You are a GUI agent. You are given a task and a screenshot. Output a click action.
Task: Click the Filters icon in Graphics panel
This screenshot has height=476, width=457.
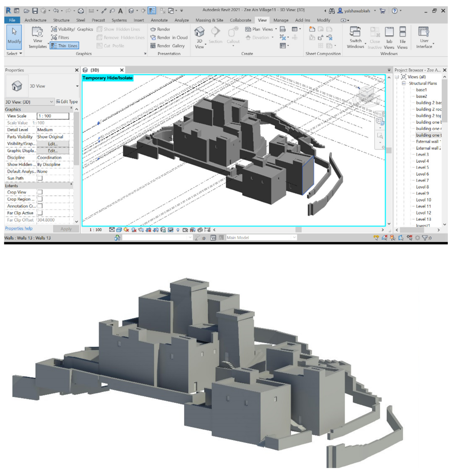pos(54,37)
